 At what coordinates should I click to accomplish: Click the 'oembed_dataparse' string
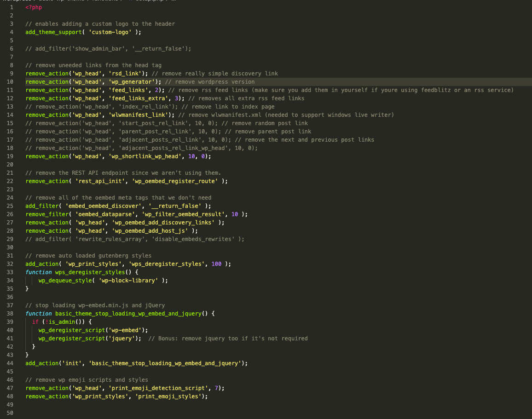pyautogui.click(x=105, y=214)
